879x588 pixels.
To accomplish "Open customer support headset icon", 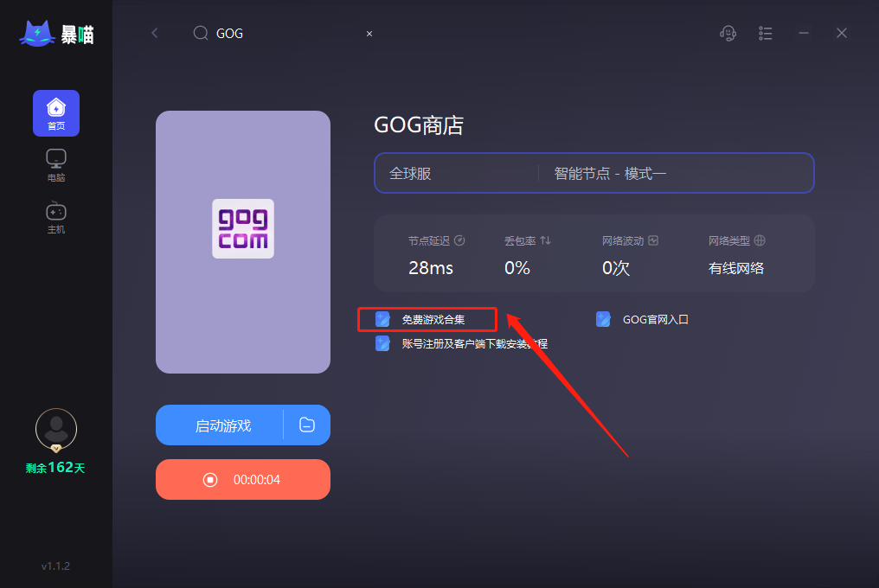I will coord(728,34).
